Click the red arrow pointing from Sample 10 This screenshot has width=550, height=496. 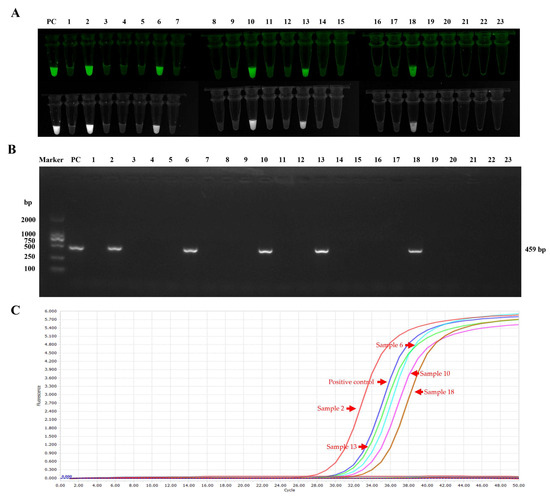coord(415,374)
